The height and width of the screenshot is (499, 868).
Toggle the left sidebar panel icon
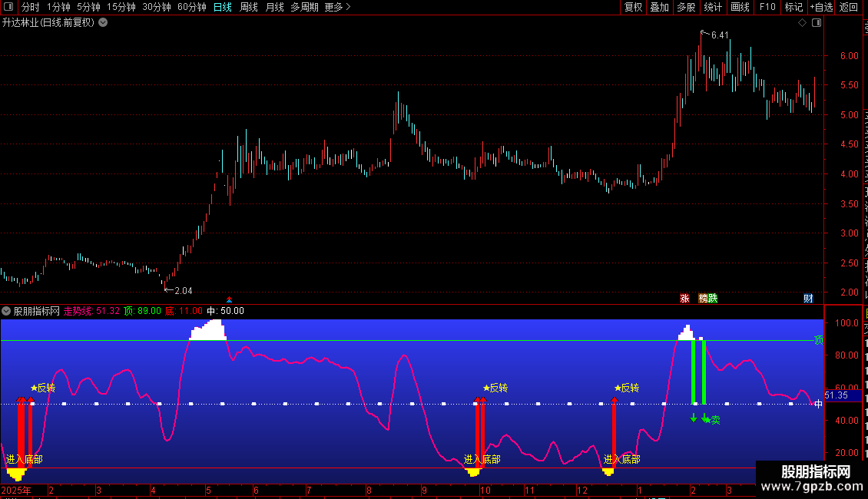tap(8, 7)
